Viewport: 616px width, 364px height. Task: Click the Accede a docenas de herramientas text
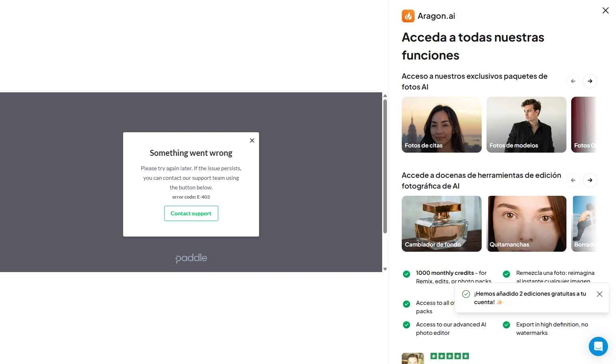tap(481, 181)
